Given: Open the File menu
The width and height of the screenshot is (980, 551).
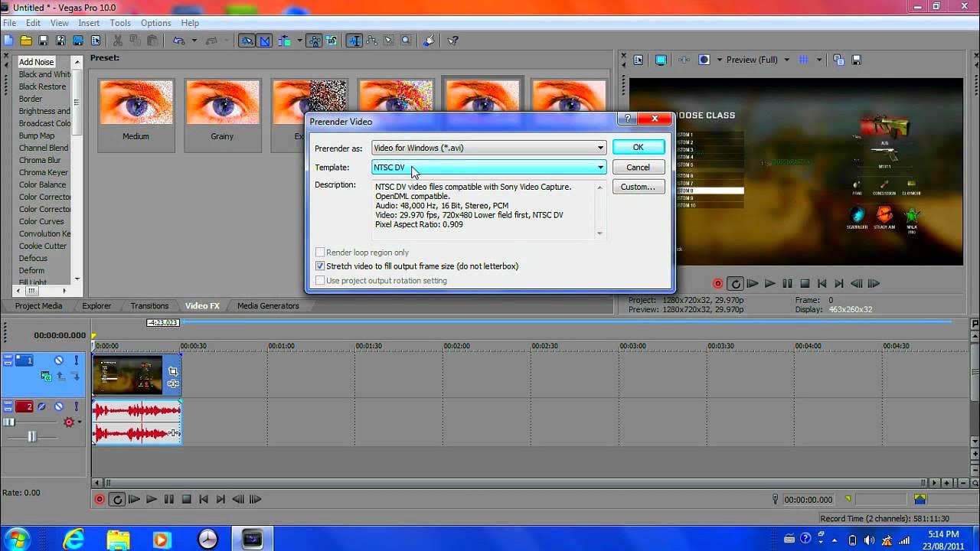Looking at the screenshot, I should pos(9,23).
